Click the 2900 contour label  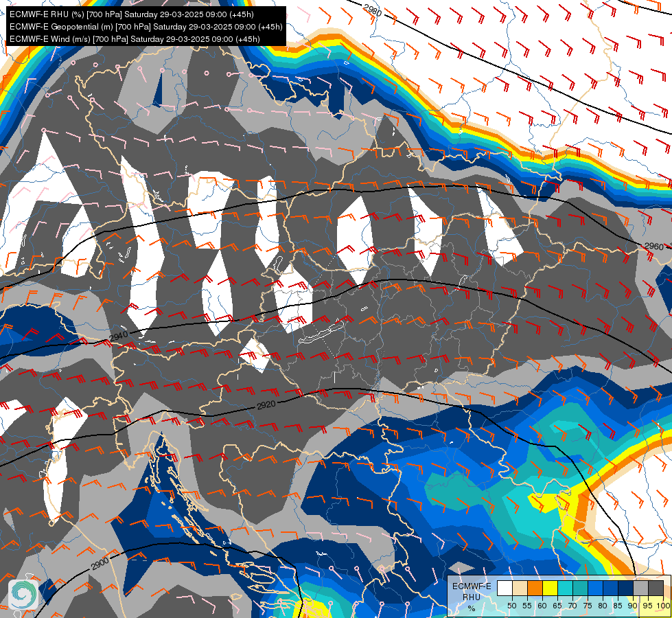(100, 564)
